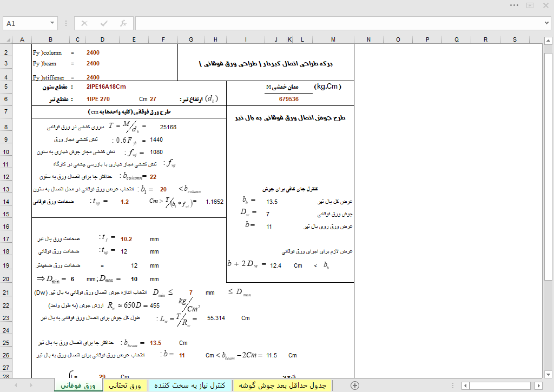Select column S header
Image resolution: width=554 pixels, height=392 pixels.
click(x=515, y=39)
